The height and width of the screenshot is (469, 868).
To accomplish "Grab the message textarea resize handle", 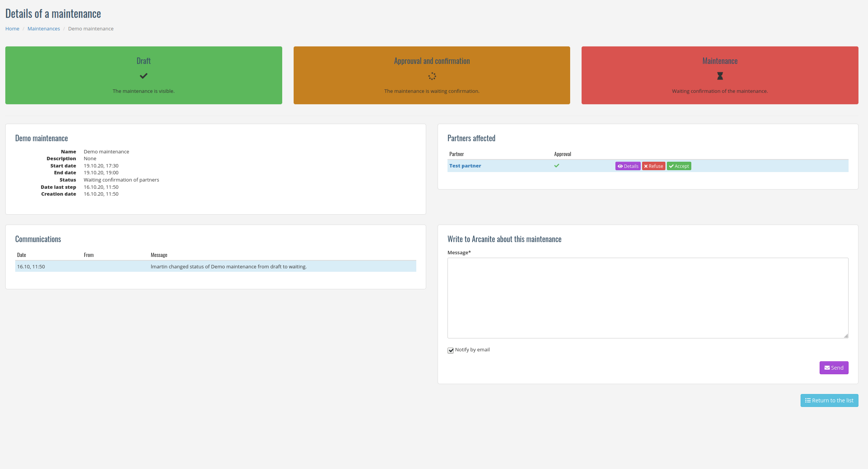I will [846, 336].
